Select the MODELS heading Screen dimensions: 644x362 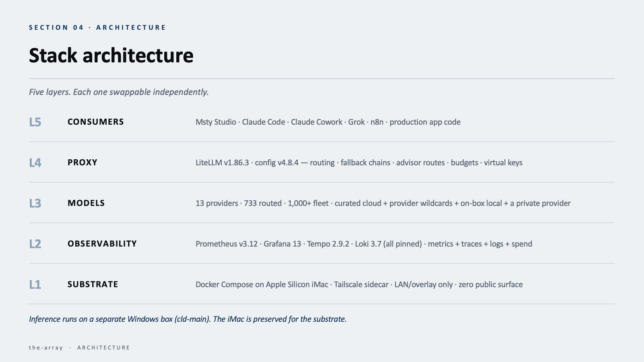tap(86, 203)
